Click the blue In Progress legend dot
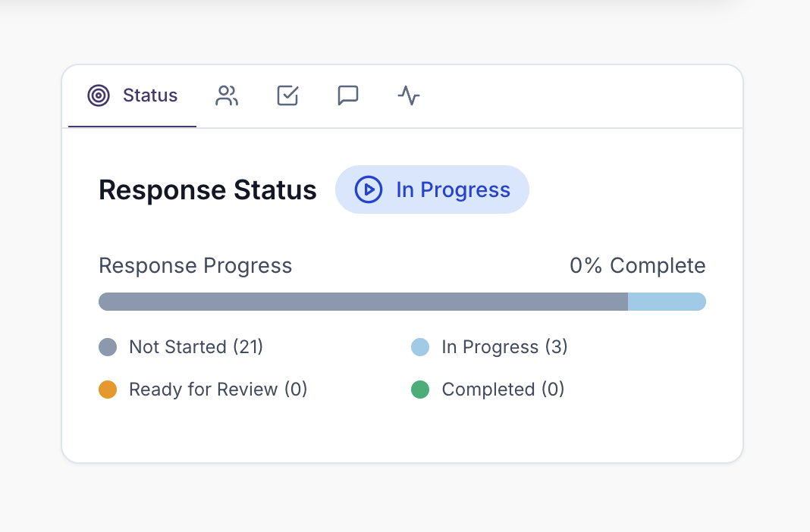 (x=420, y=347)
